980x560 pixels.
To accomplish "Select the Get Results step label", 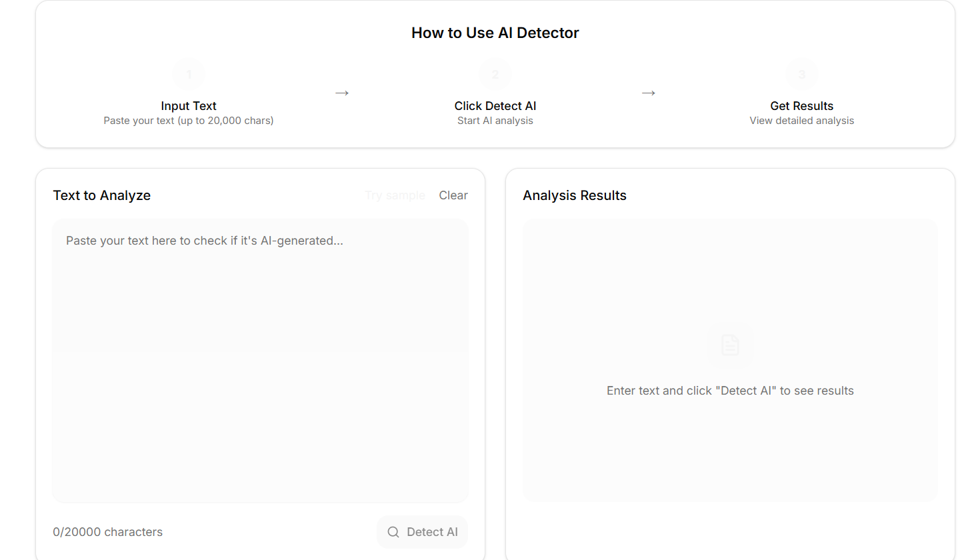I will point(802,106).
